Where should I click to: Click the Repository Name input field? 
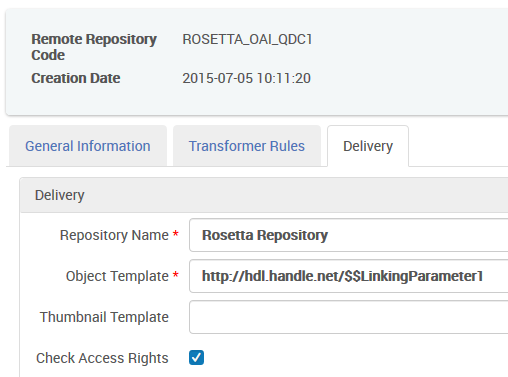point(348,235)
